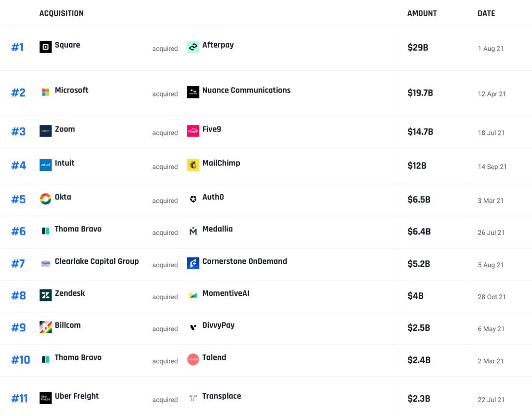Click the Okta rainbow ring logo
Viewport: 532px width, 416px height.
(x=45, y=199)
